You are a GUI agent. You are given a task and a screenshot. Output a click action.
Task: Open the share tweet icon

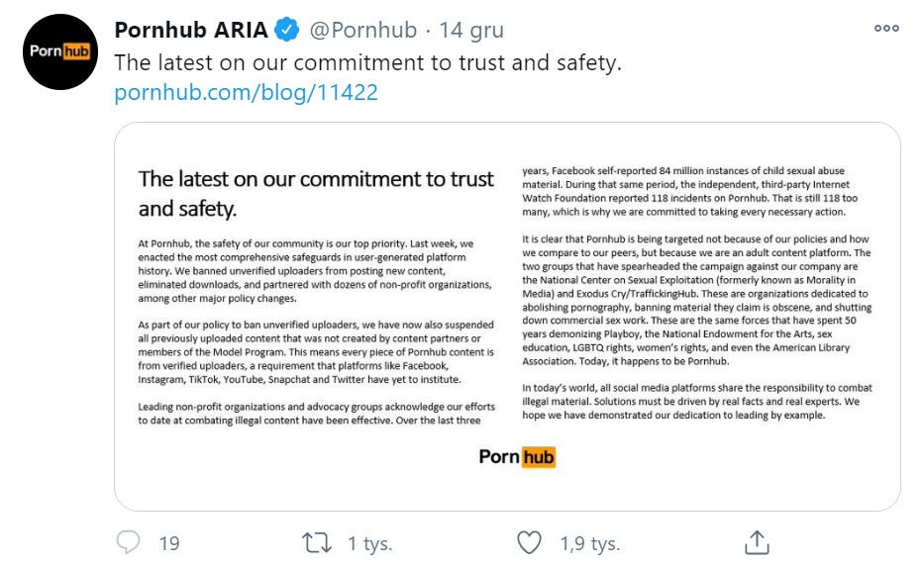(756, 542)
